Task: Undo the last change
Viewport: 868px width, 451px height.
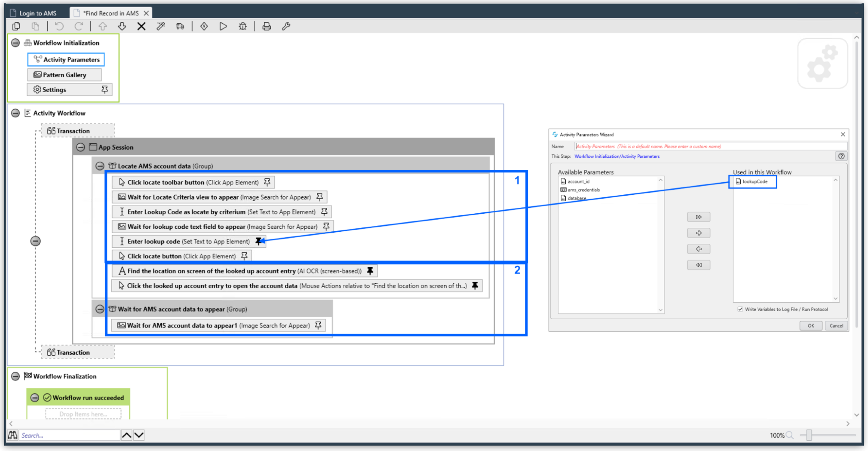Action: 59,26
